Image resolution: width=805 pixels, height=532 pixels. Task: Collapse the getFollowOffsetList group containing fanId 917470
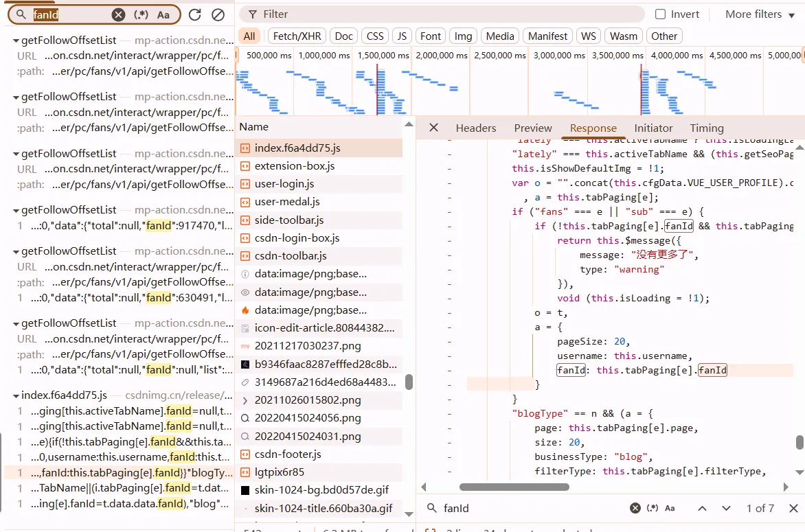click(x=16, y=211)
